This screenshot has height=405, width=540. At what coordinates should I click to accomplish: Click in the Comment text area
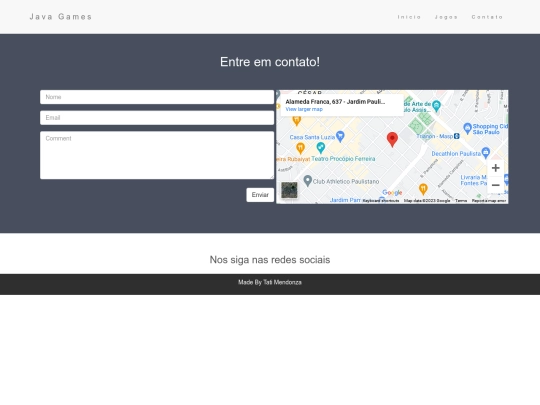click(x=157, y=155)
